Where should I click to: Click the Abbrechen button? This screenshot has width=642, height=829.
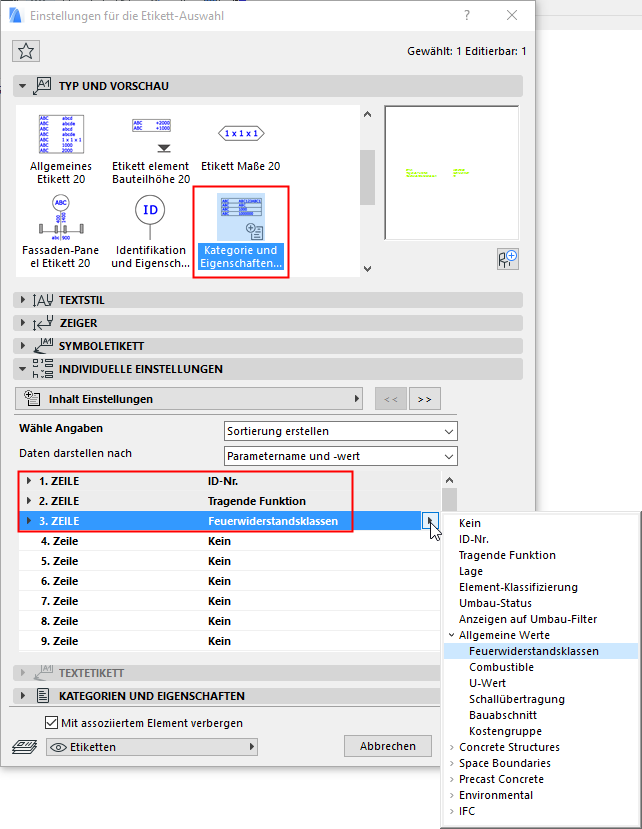[x=388, y=746]
